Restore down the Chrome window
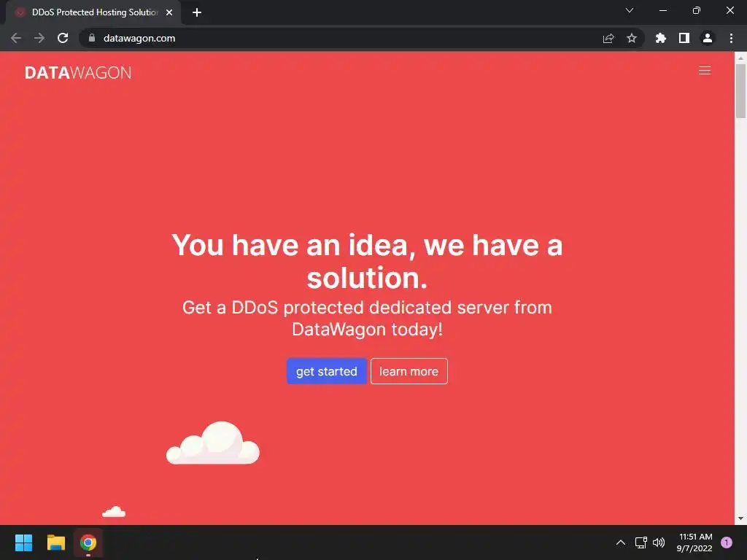The width and height of the screenshot is (747, 560). pyautogui.click(x=697, y=10)
